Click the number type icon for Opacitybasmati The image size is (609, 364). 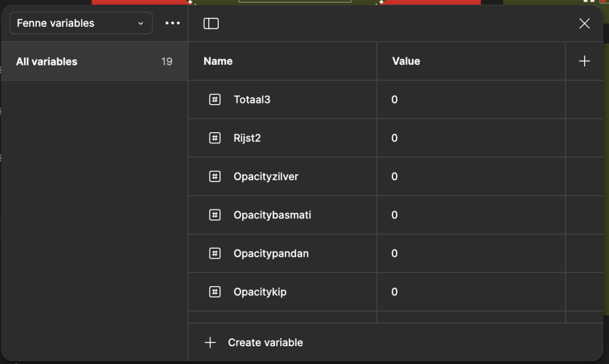[215, 215]
